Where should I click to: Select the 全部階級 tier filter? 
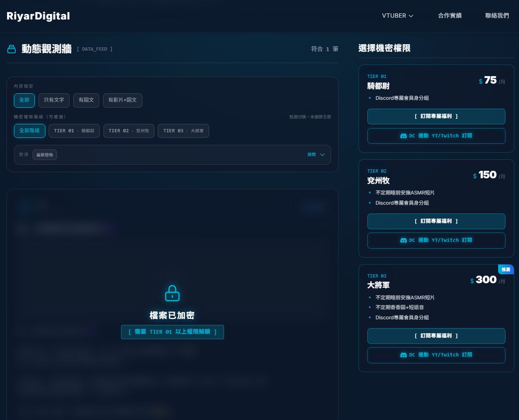click(x=30, y=131)
